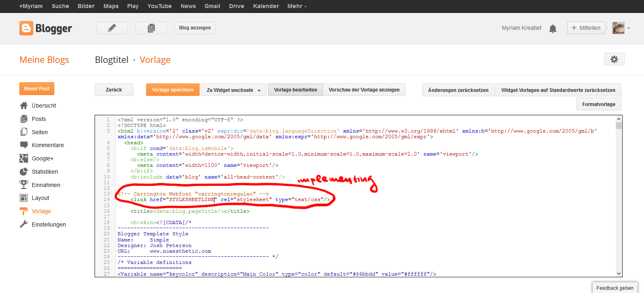Click the Formatvorlage button

click(x=599, y=104)
